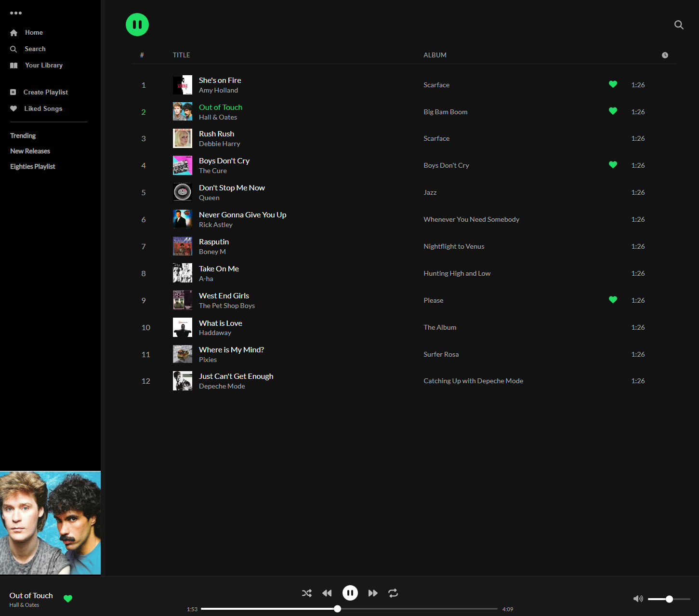
Task: Open artist Debbie Harry
Action: point(219,144)
